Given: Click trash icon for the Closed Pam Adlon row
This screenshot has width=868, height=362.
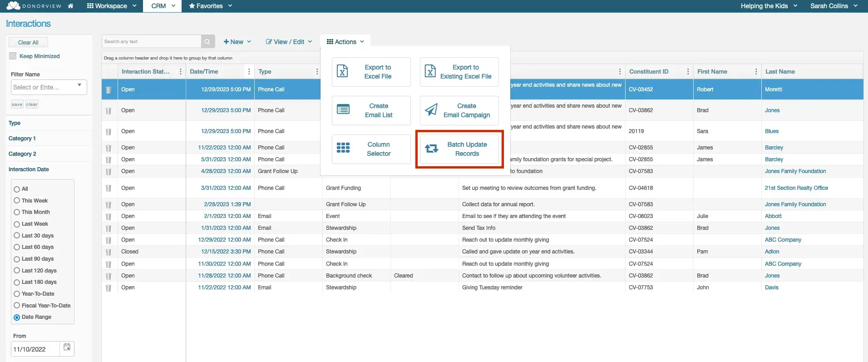Looking at the screenshot, I should coord(108,252).
